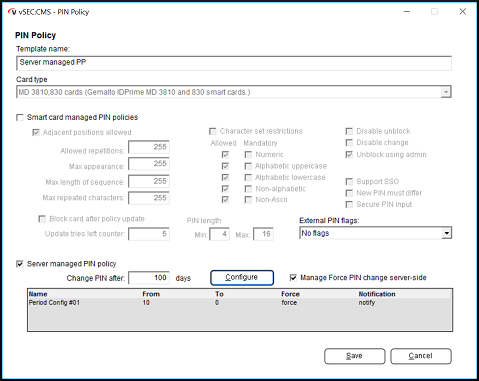
Task: Click the Cancel button
Action: [421, 356]
